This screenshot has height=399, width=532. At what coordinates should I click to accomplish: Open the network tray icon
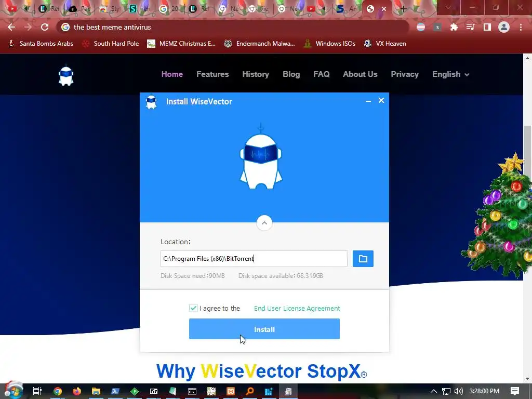tap(446, 391)
